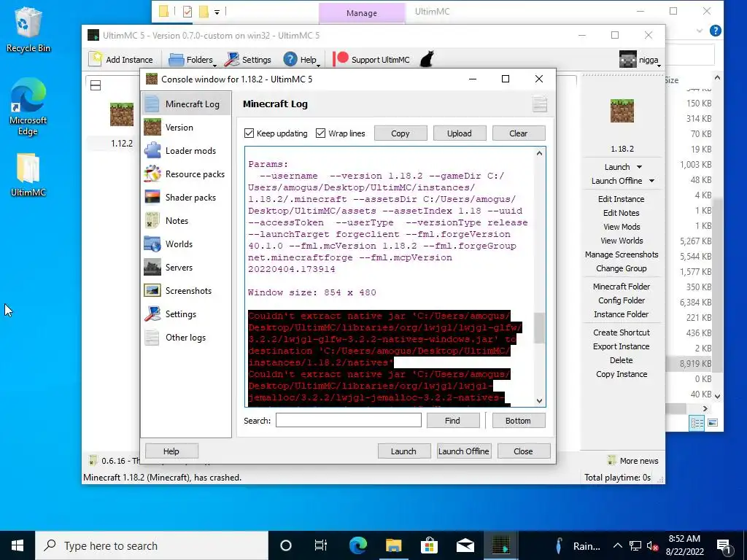The height and width of the screenshot is (560, 747).
Task: Click Create Shortcut
Action: 622,332
